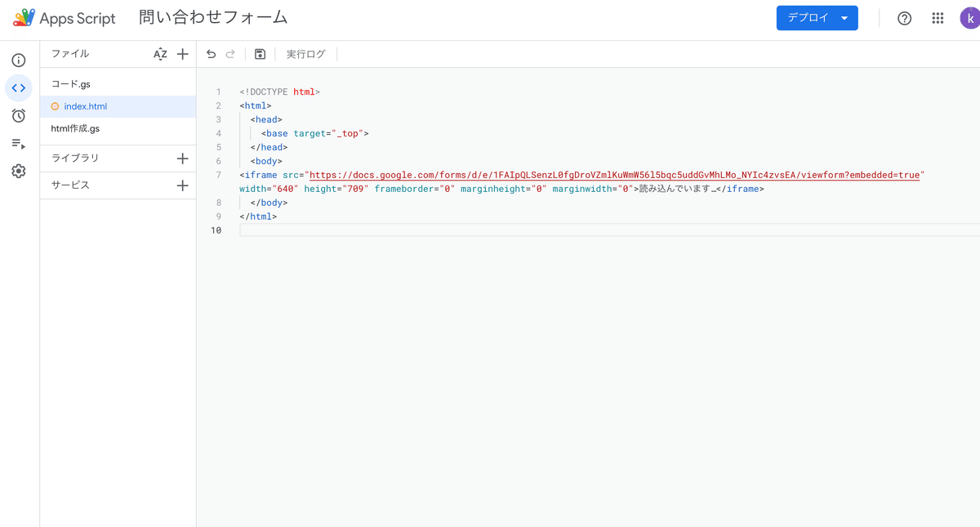Click the base target="_top" code line

[315, 133]
